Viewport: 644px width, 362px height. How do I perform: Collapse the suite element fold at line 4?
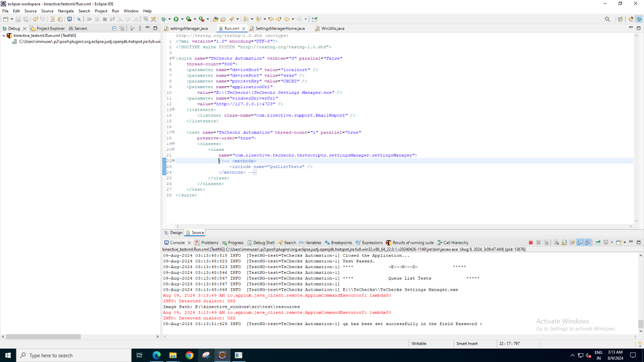pyautogui.click(x=173, y=58)
